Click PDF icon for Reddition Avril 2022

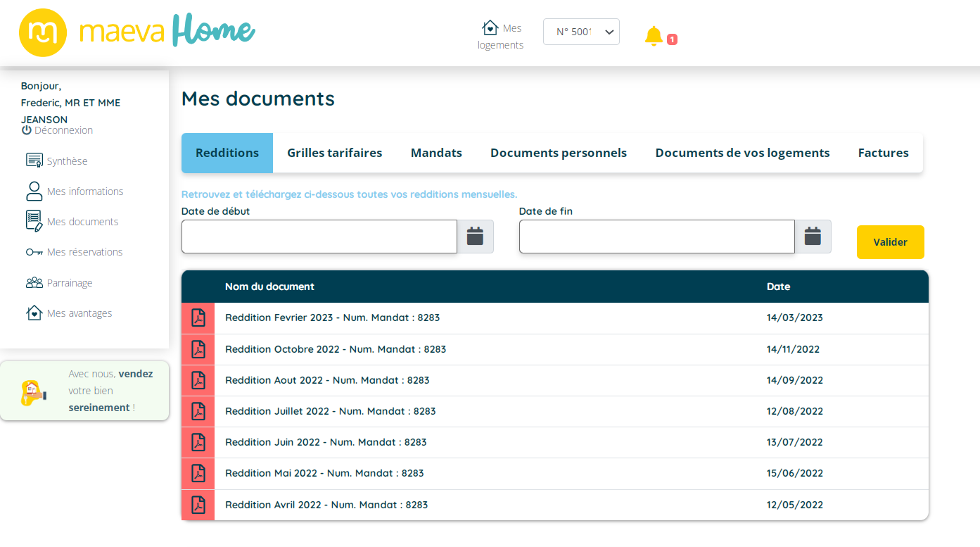point(198,505)
